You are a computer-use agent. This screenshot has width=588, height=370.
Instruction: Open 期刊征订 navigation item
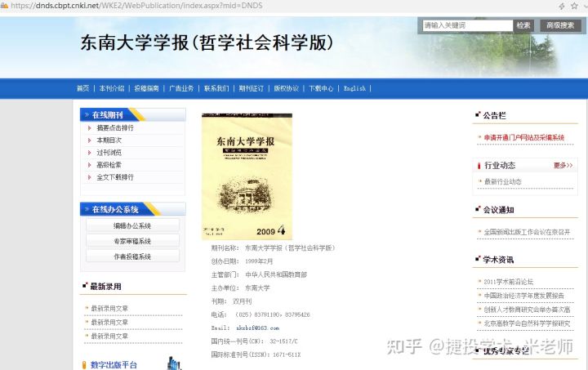point(252,88)
